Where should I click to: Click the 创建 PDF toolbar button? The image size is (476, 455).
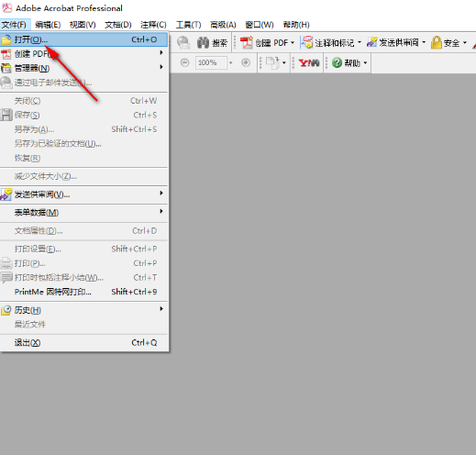point(264,43)
